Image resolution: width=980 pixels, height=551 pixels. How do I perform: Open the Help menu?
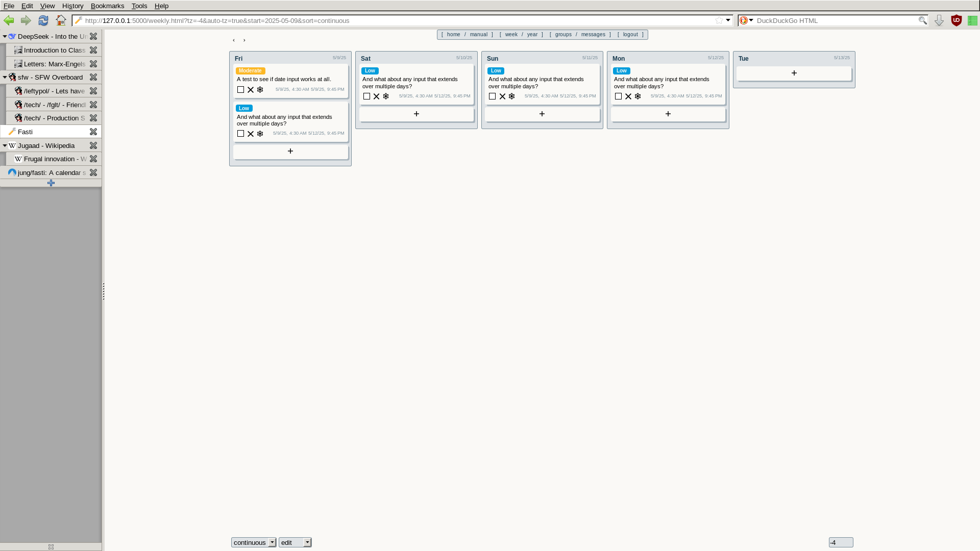pos(161,6)
